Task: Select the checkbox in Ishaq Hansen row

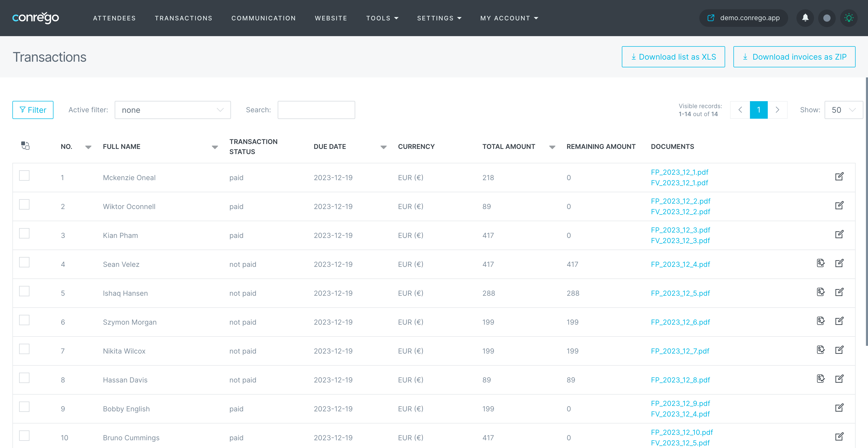Action: (x=24, y=291)
